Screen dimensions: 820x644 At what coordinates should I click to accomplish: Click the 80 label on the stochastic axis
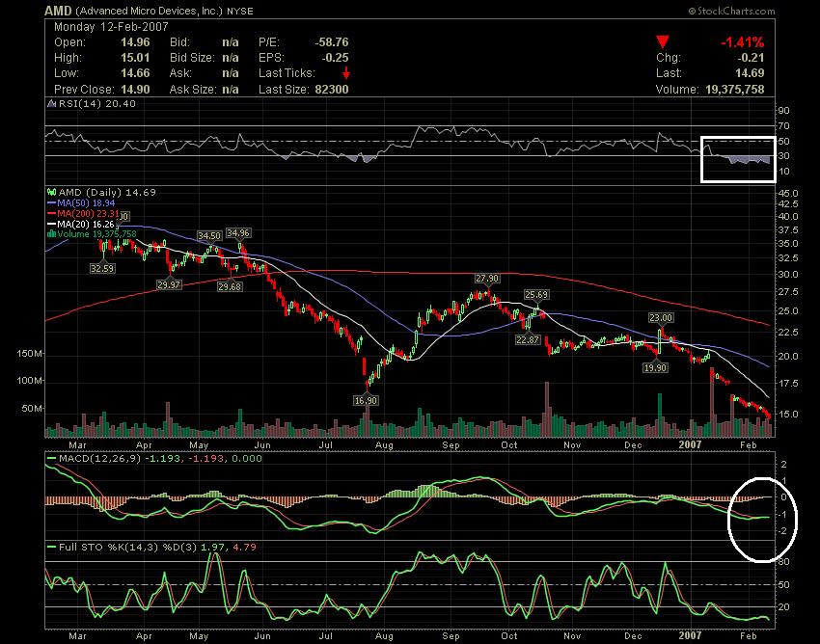pos(784,562)
